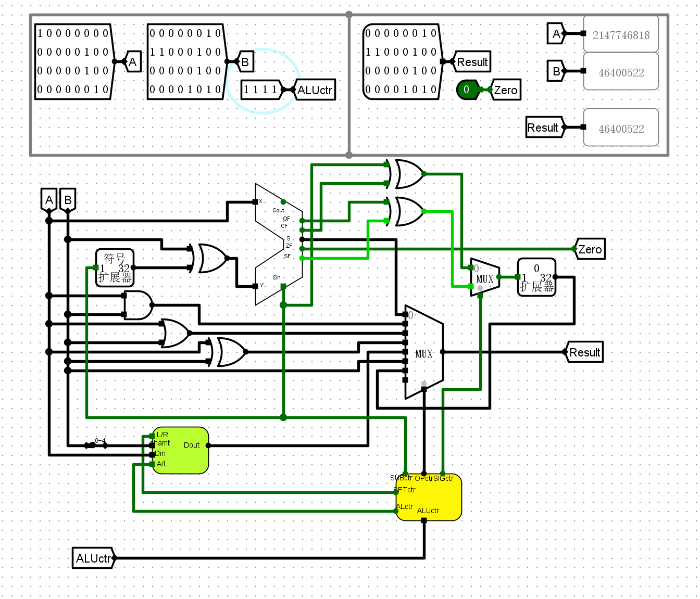Select the Result tunnel attached to the lower probe
This screenshot has height=599, width=700.
[x=545, y=128]
